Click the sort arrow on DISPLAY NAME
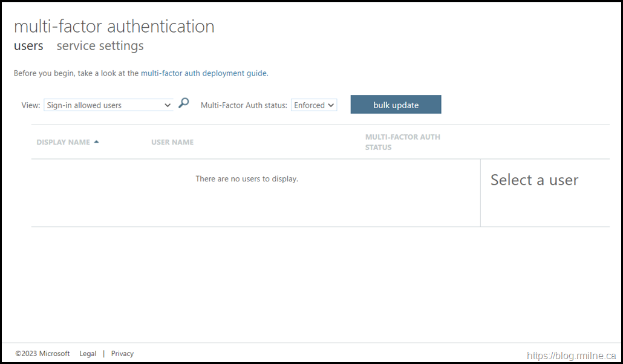The image size is (623, 364). point(97,141)
